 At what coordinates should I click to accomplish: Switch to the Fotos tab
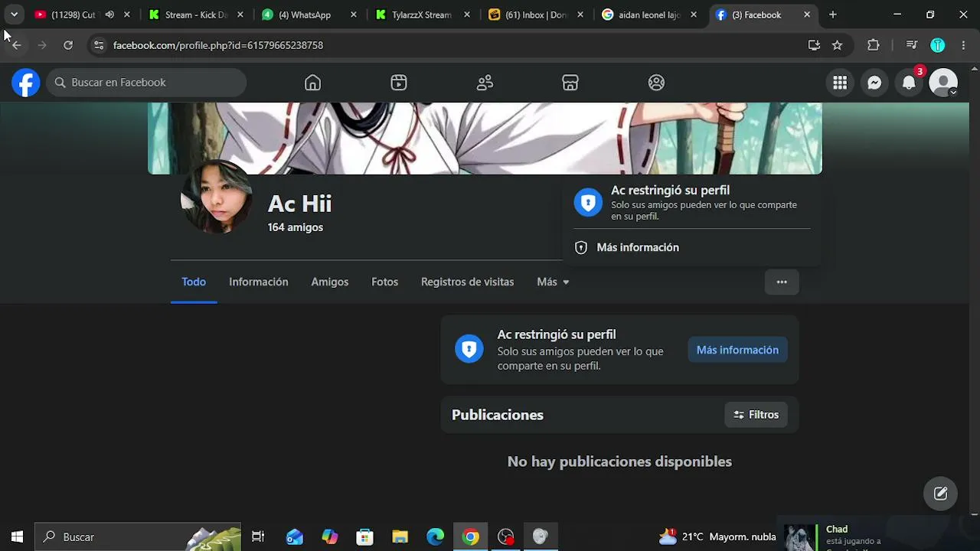[x=384, y=282]
